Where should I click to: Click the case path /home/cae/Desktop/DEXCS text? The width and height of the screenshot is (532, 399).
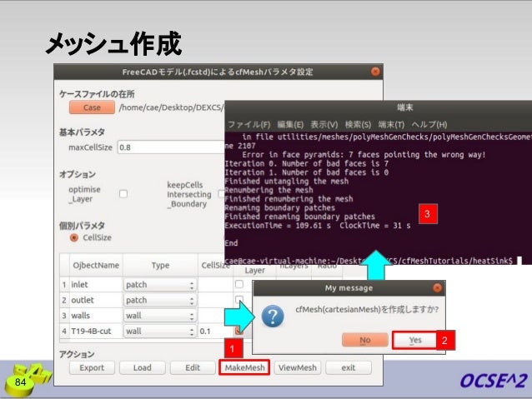(x=171, y=107)
